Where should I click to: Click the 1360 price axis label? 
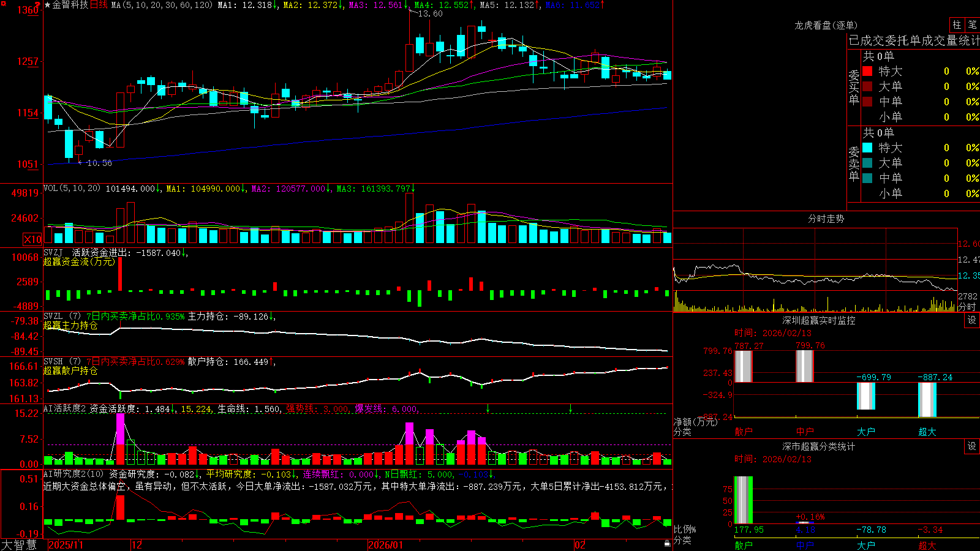(28, 10)
